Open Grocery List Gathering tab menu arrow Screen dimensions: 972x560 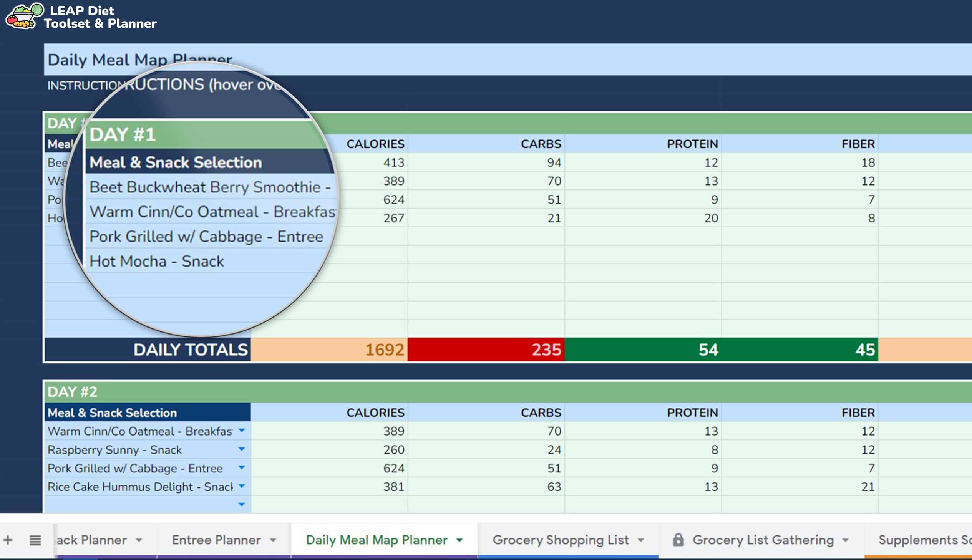(846, 540)
